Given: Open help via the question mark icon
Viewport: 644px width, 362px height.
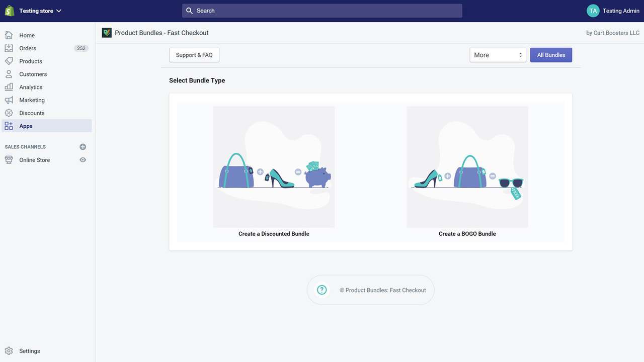Looking at the screenshot, I should click(x=321, y=290).
